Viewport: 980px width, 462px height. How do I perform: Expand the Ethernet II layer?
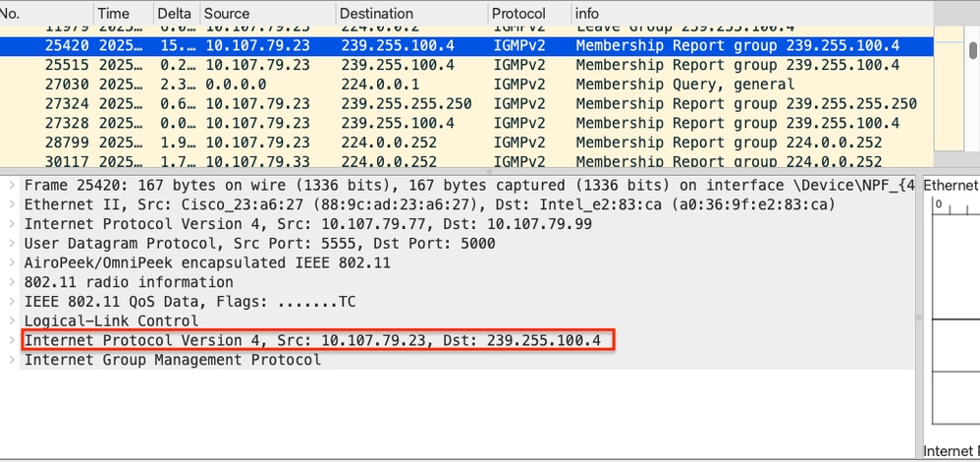click(12, 204)
